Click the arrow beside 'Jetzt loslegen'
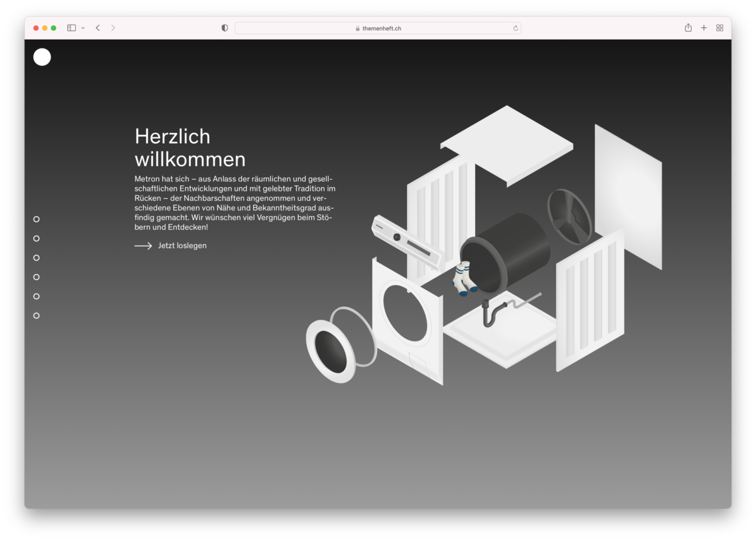Viewport: 756px width, 541px height. click(143, 246)
